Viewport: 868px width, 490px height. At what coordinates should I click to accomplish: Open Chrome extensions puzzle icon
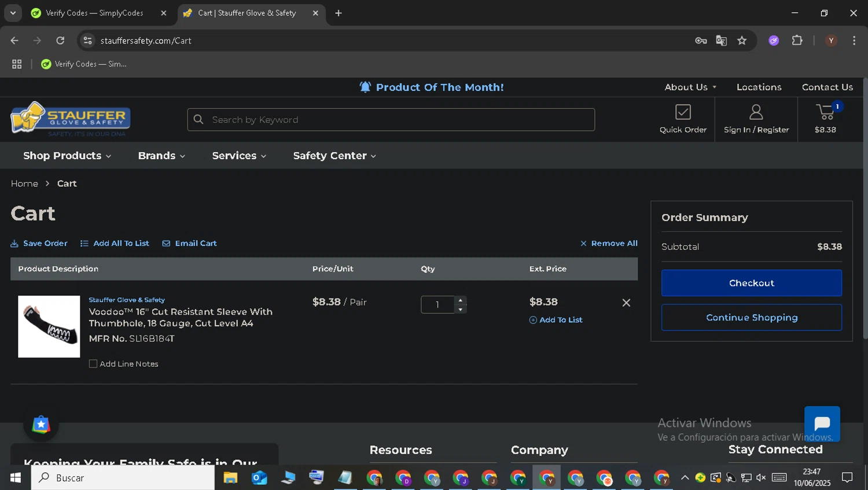(x=797, y=40)
